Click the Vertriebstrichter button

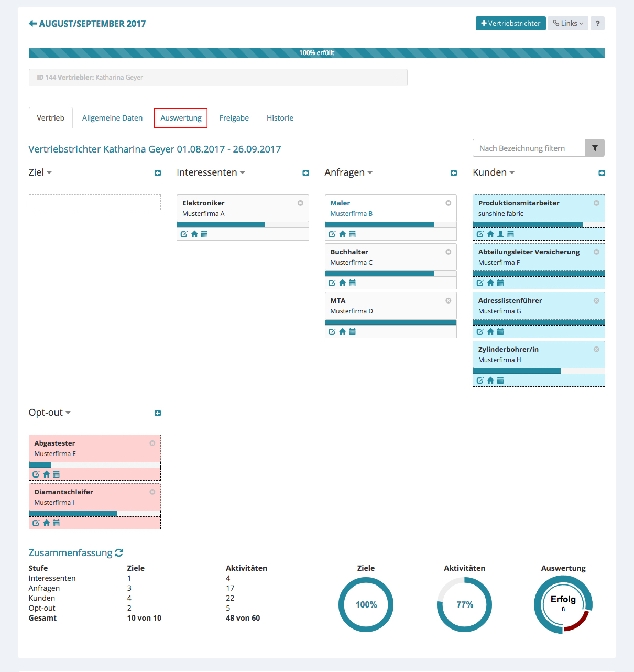[510, 24]
